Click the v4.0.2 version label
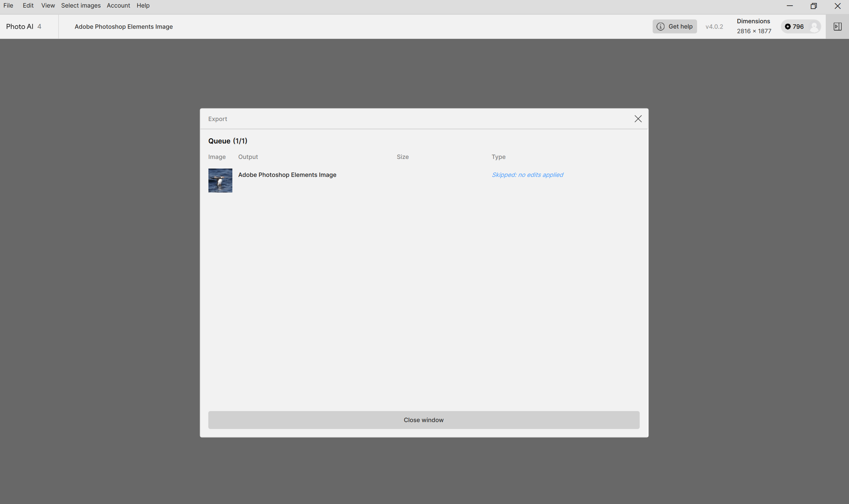This screenshot has width=849, height=504. 714,27
